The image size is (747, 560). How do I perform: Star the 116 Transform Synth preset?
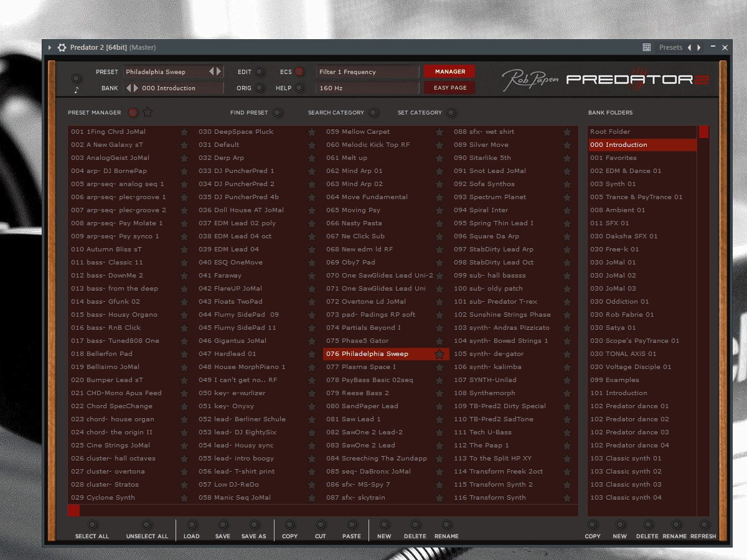coord(567,498)
